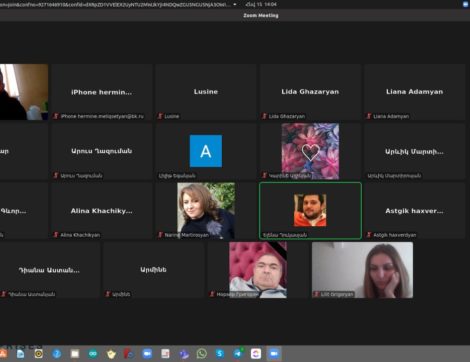
Task: Open WhatsApp from the taskbar
Action: click(x=202, y=353)
